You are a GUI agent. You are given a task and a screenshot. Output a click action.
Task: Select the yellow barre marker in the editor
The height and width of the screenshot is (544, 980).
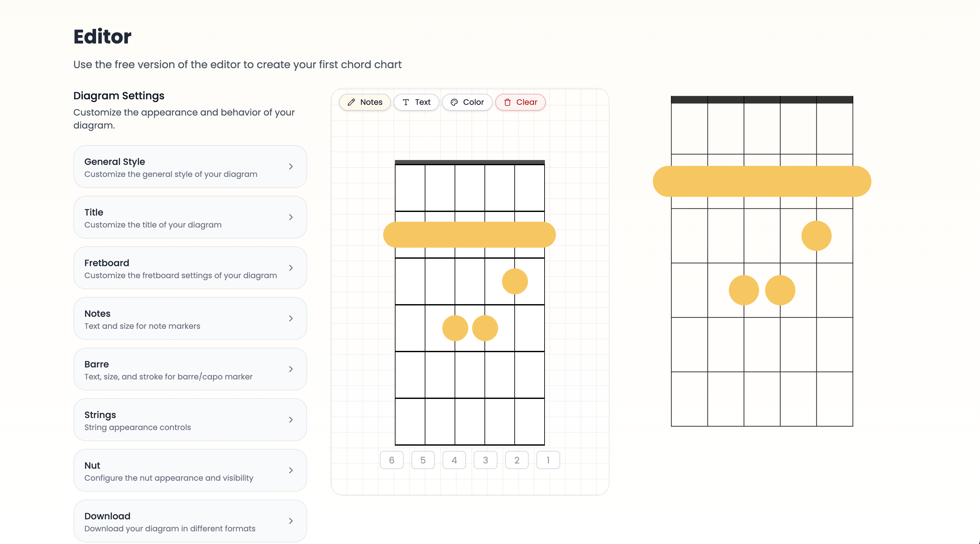(x=470, y=235)
